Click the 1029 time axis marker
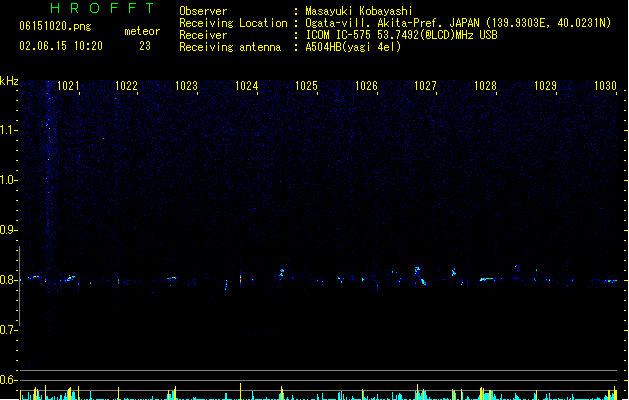Image resolution: width=629 pixels, height=400 pixels. point(546,85)
